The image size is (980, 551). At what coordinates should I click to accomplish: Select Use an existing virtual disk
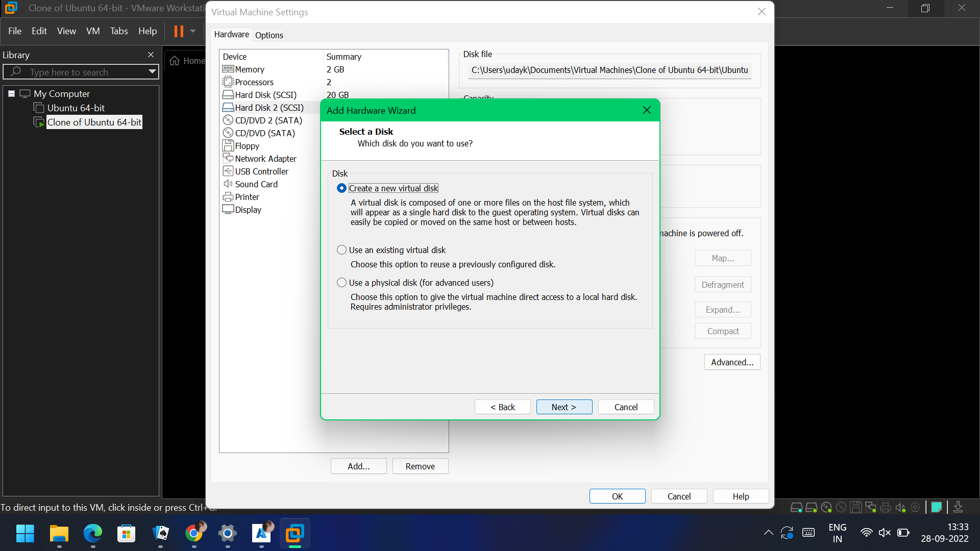coord(341,250)
